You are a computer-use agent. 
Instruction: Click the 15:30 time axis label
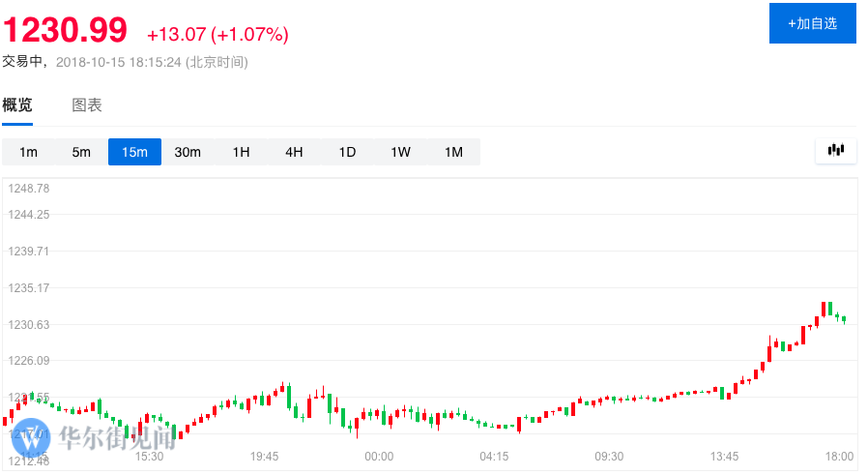click(x=150, y=457)
